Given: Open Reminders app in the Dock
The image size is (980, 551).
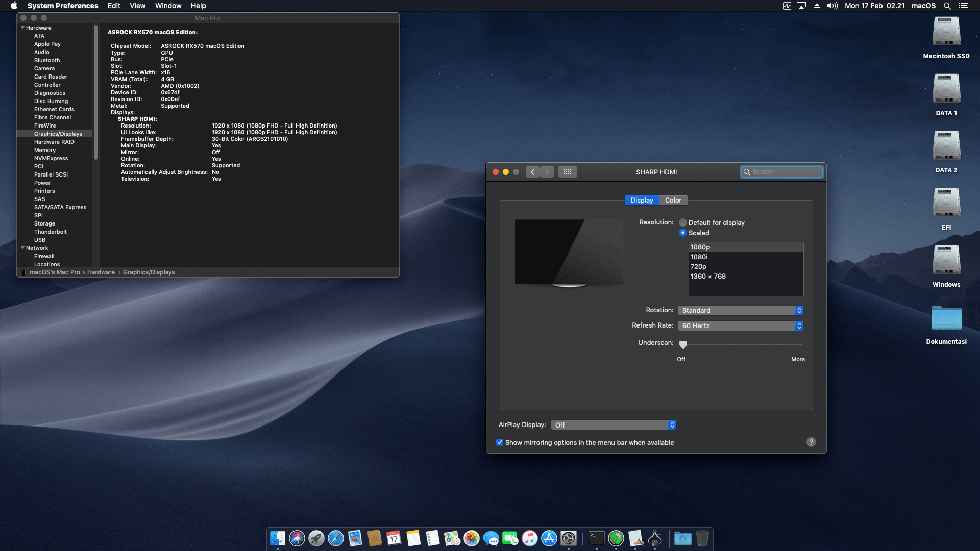Looking at the screenshot, I should pyautogui.click(x=433, y=538).
